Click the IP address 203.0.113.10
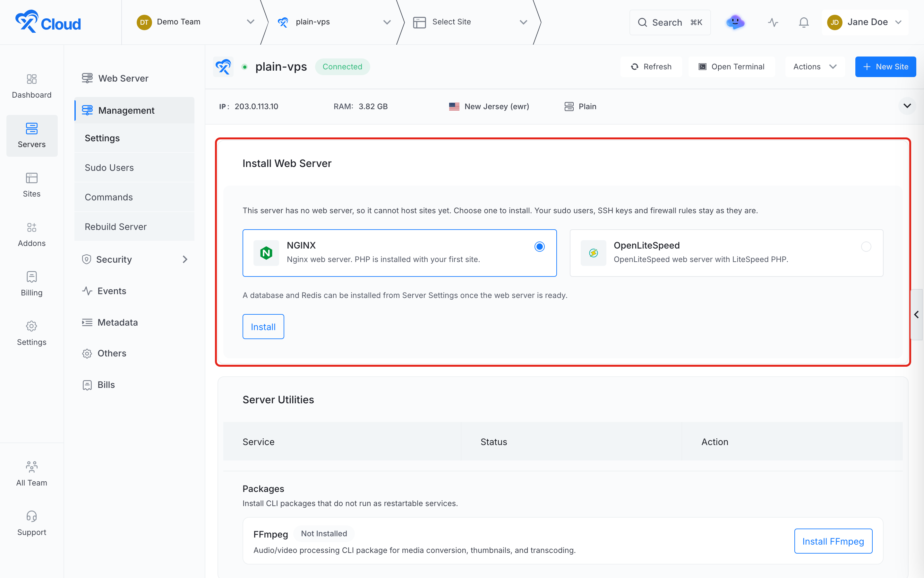Image resolution: width=924 pixels, height=578 pixels. pos(256,106)
